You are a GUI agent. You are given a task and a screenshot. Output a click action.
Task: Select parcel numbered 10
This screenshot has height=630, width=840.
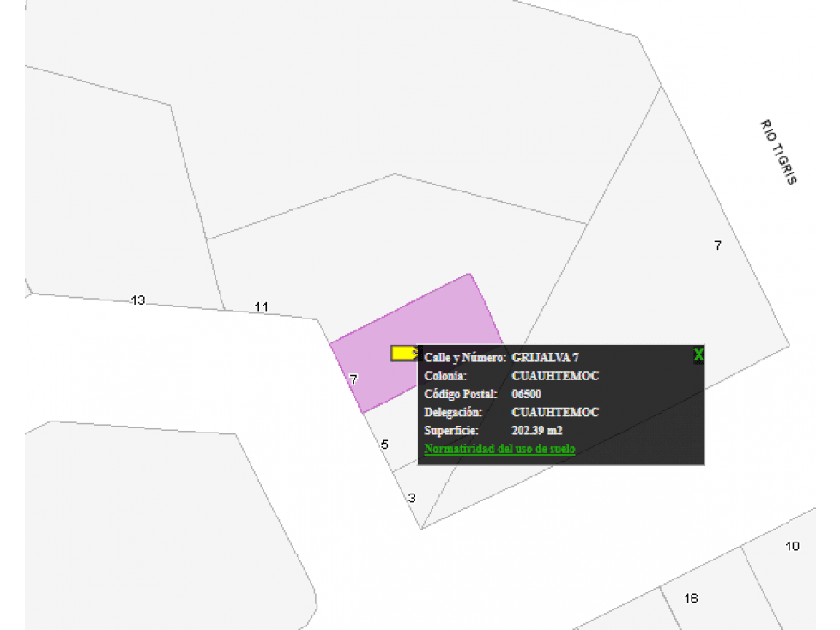792,546
